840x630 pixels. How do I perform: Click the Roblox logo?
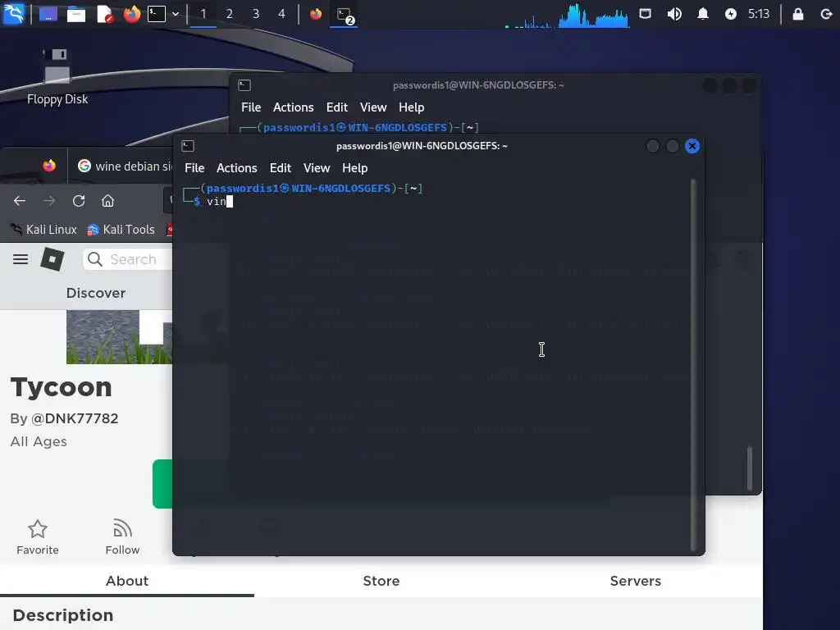pos(52,260)
